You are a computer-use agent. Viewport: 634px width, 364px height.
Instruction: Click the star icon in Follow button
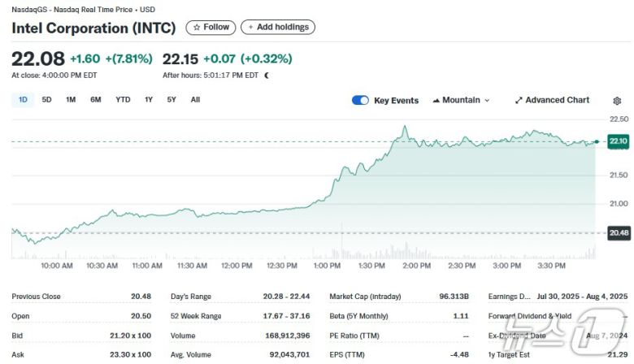coord(196,28)
